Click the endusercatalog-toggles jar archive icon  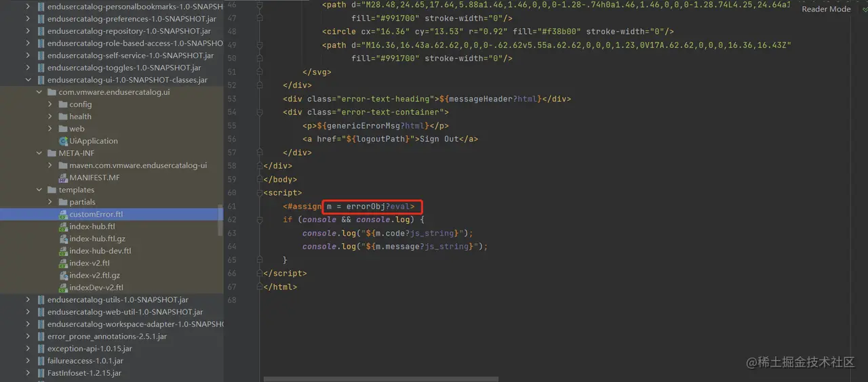click(41, 68)
